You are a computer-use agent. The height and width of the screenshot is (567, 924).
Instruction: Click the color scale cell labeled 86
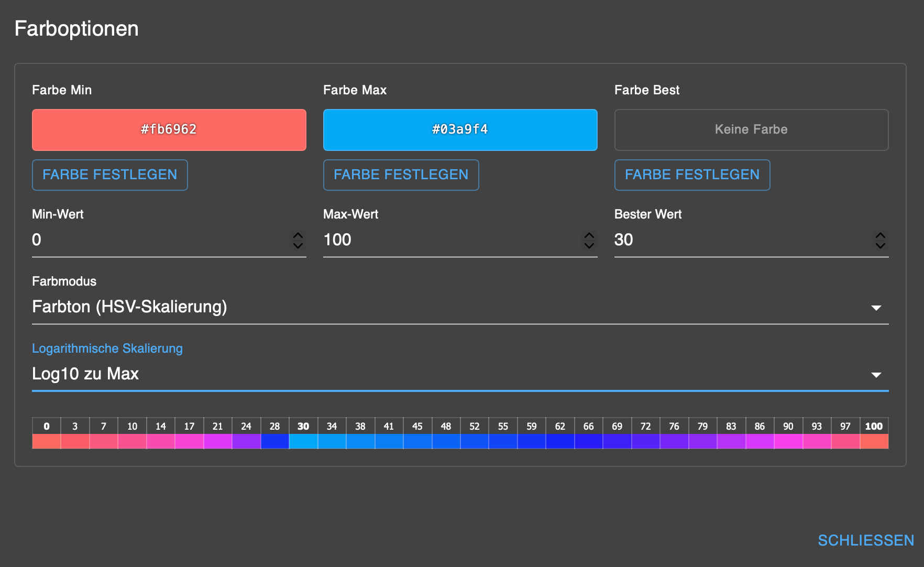(760, 433)
